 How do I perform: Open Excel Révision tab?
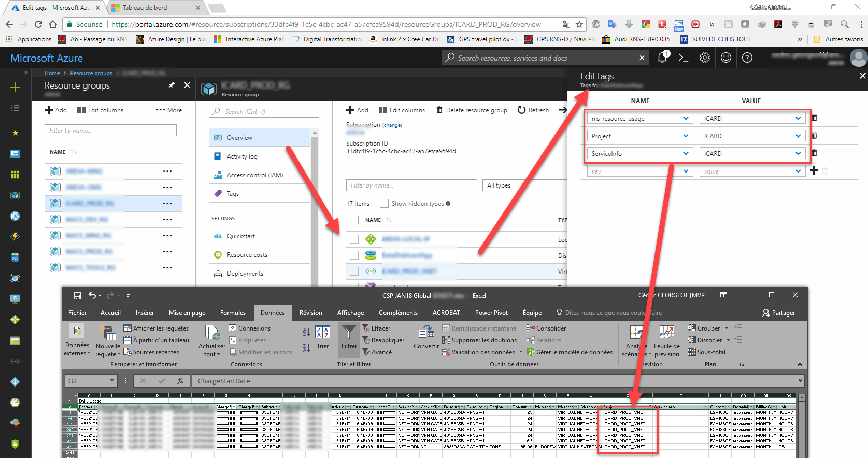coord(311,313)
